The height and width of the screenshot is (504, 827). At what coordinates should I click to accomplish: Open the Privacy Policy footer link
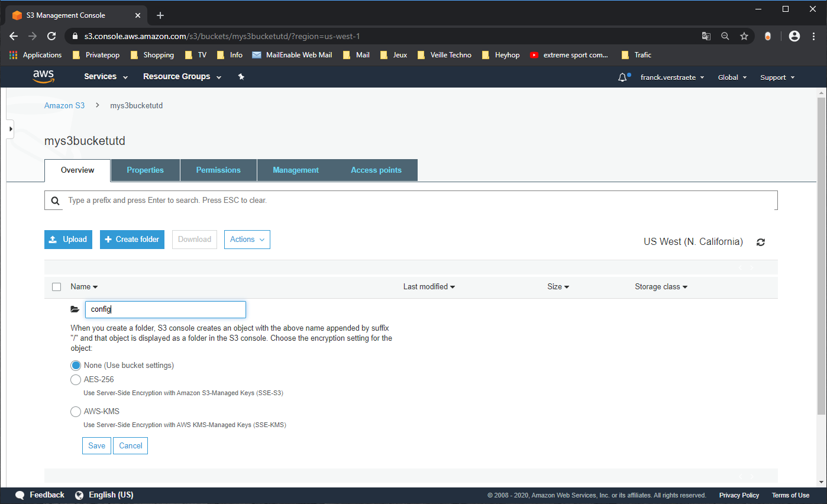tap(739, 496)
